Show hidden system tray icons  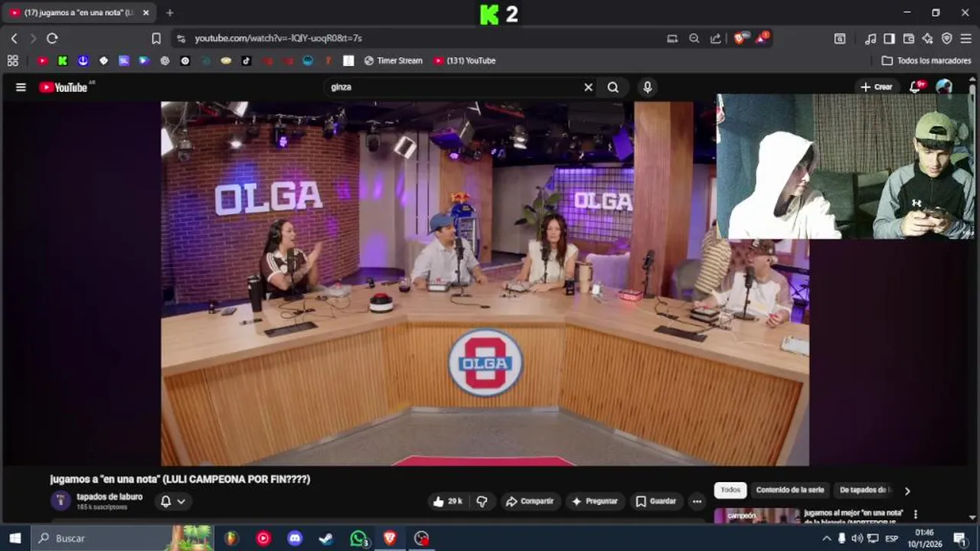point(826,538)
